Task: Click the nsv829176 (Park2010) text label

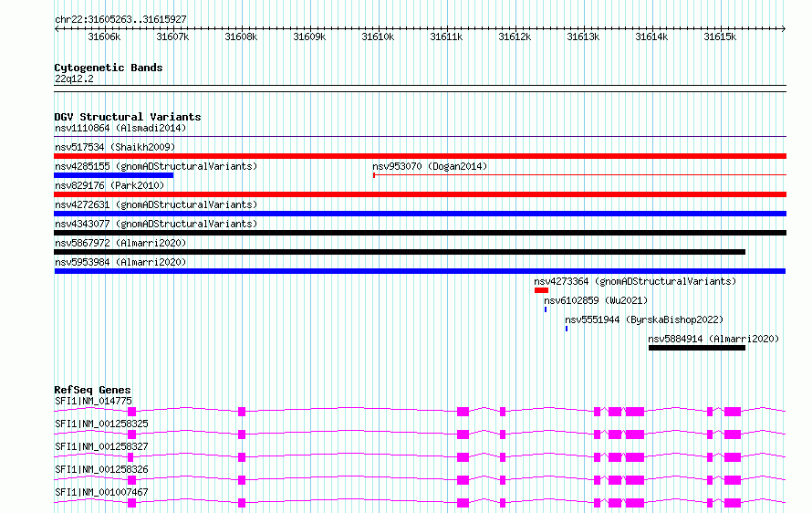Action: pos(109,185)
